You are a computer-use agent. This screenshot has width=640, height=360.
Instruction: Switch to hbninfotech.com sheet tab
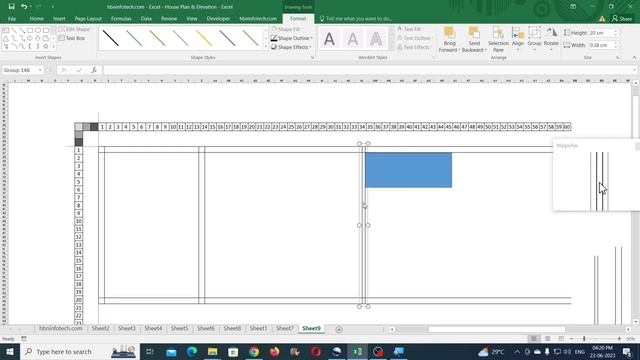click(x=61, y=329)
